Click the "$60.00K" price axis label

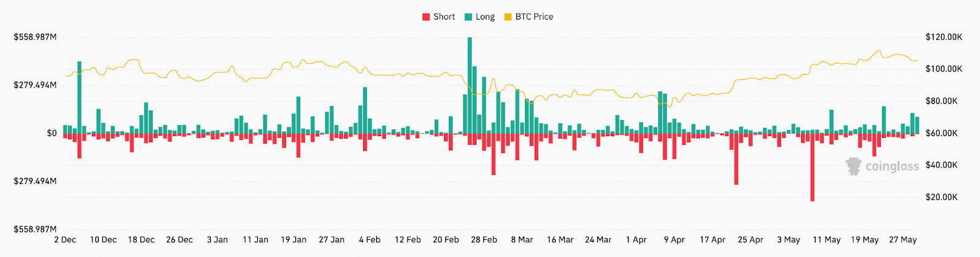tap(941, 133)
